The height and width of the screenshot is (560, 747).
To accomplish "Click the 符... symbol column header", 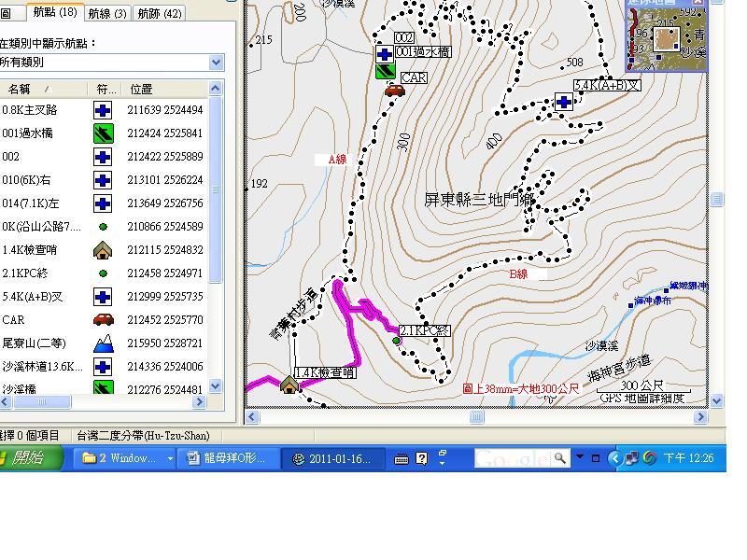I will [105, 89].
